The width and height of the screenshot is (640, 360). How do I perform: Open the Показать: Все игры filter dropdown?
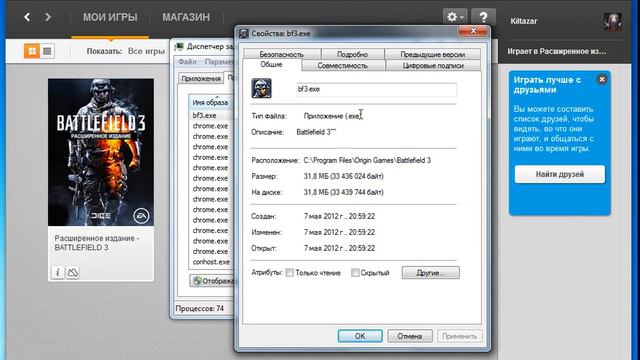point(125,51)
